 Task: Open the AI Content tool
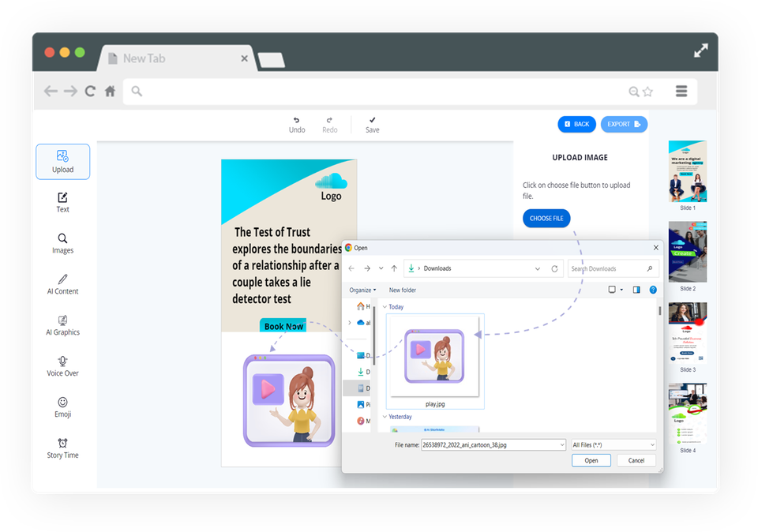pyautogui.click(x=63, y=285)
